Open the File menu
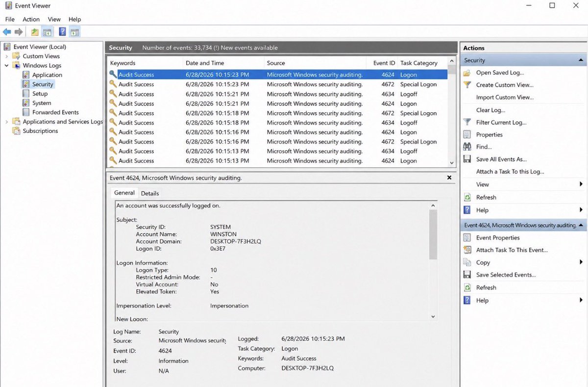 [x=10, y=19]
